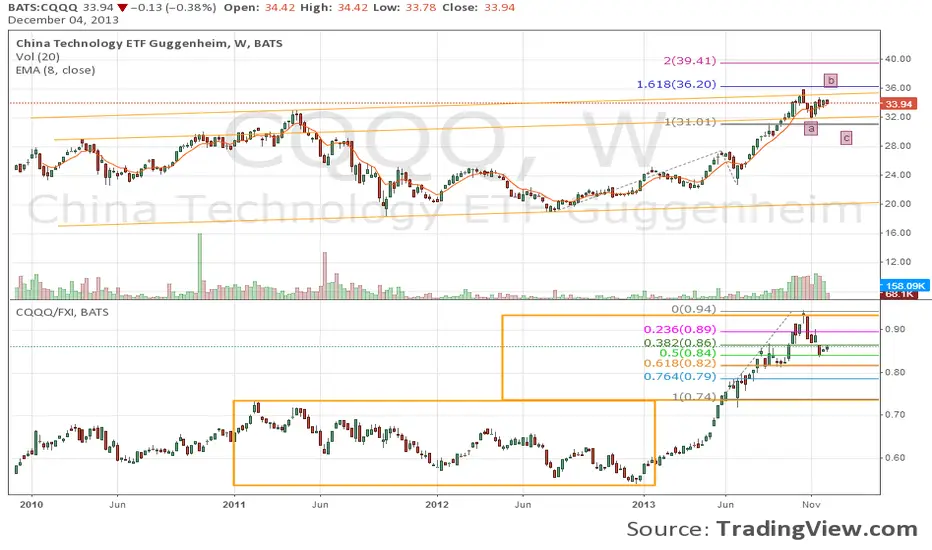The width and height of the screenshot is (932, 550).
Task: Click the retracement label '0.5(0.84)'
Action: click(x=688, y=353)
